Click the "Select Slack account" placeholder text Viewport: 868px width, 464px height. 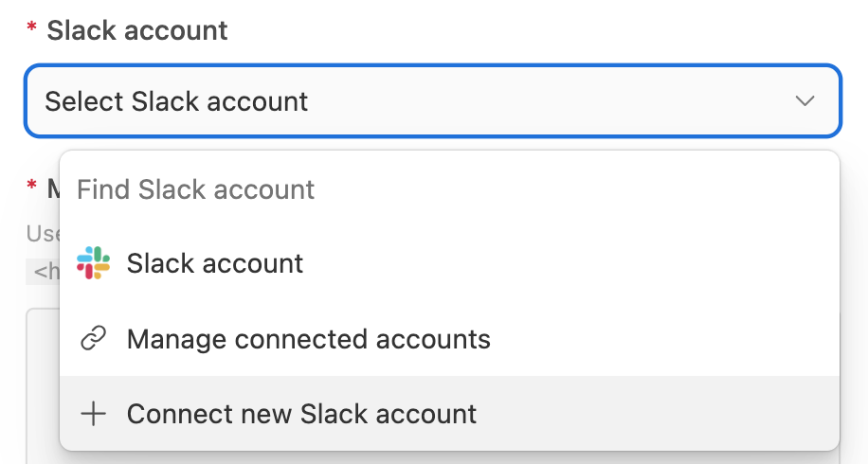click(176, 101)
